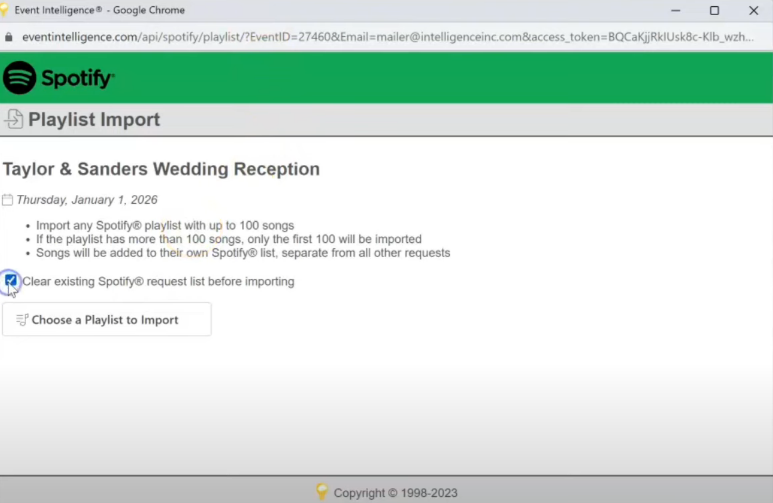Click the lightbulb icon in the footer
Screen dimensions: 773x503
click(322, 492)
